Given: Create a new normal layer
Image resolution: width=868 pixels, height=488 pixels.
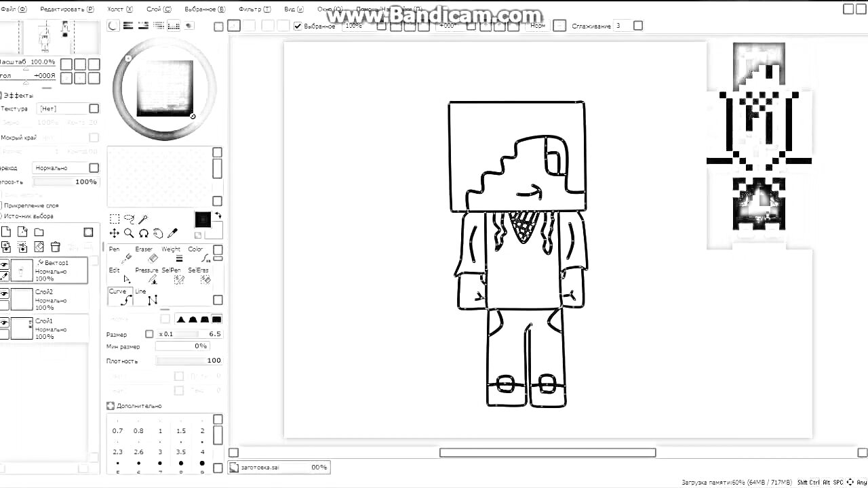Looking at the screenshot, I should pos(5,232).
